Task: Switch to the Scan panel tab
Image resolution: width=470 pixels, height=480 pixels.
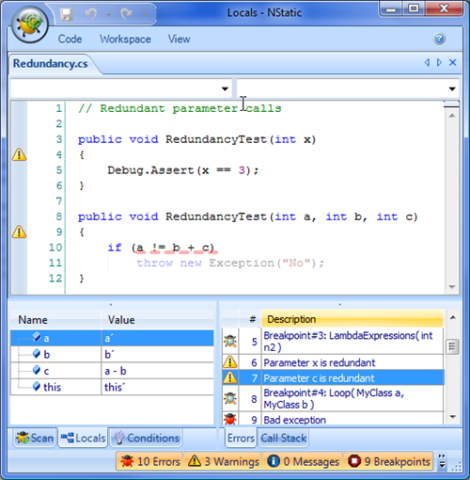Action: pos(35,438)
